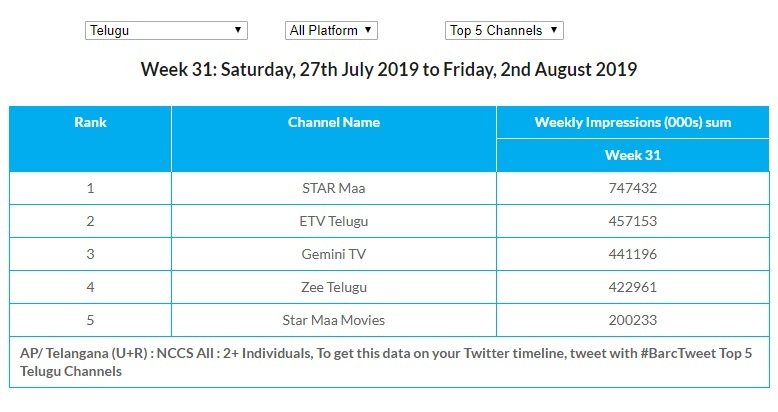Click the Rank column header
This screenshot has width=778, height=412.
pyautogui.click(x=90, y=139)
